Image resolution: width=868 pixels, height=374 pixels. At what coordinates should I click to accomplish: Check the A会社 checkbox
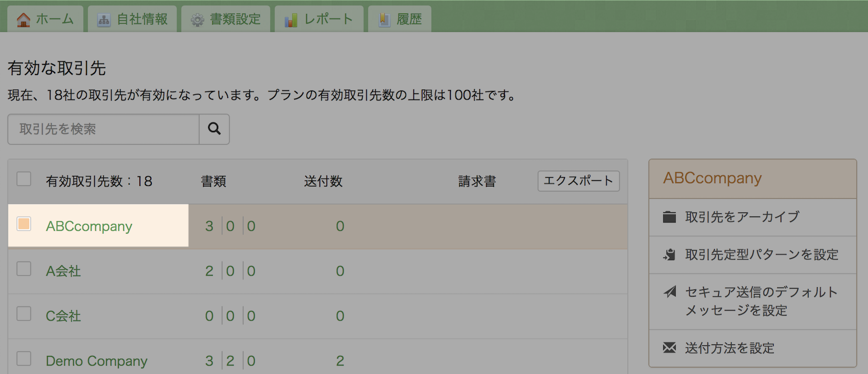point(24,268)
